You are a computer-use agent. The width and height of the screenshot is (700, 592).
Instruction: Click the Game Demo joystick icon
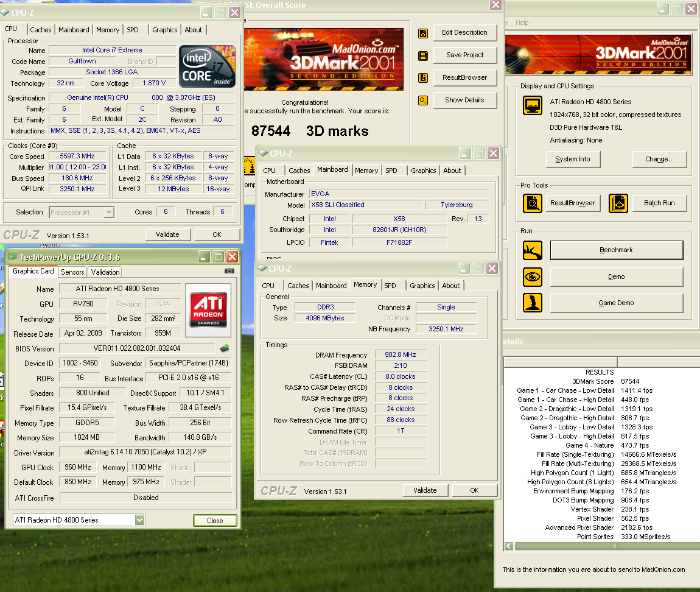(x=533, y=303)
